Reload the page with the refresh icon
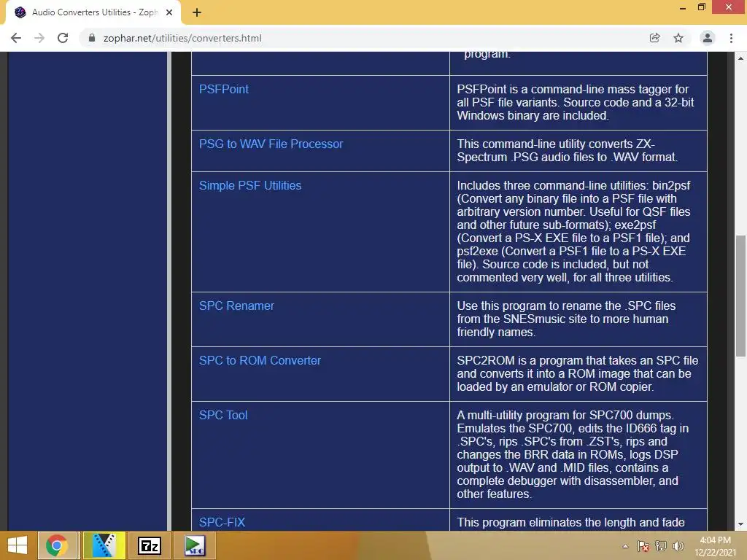 pyautogui.click(x=63, y=38)
